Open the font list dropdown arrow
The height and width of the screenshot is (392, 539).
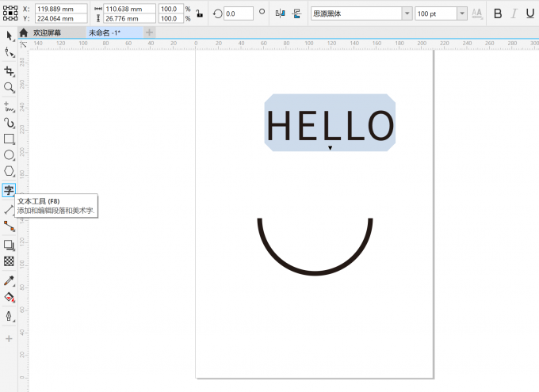[407, 13]
